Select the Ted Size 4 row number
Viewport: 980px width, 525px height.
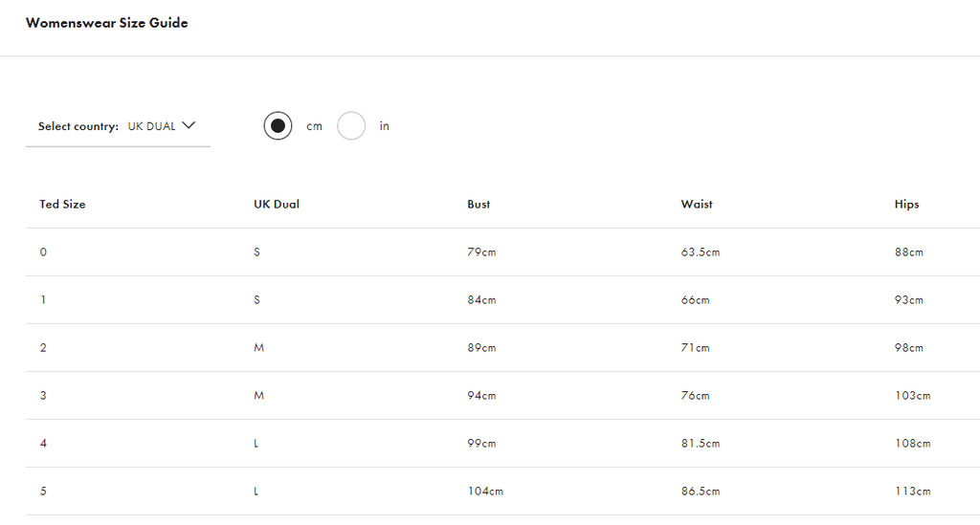click(x=43, y=444)
